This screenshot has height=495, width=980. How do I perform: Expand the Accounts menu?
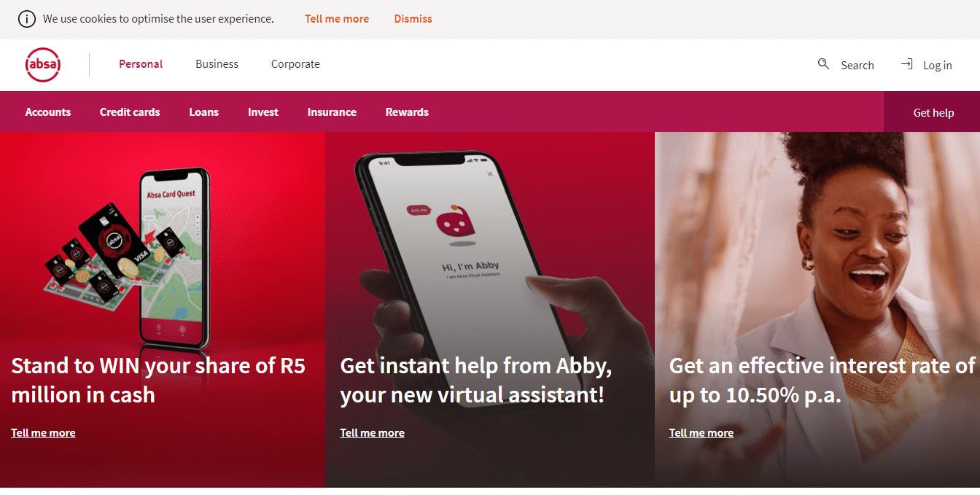(48, 112)
